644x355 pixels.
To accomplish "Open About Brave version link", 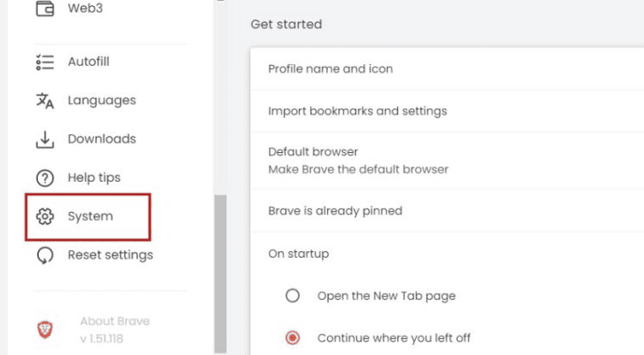I will coord(115,330).
